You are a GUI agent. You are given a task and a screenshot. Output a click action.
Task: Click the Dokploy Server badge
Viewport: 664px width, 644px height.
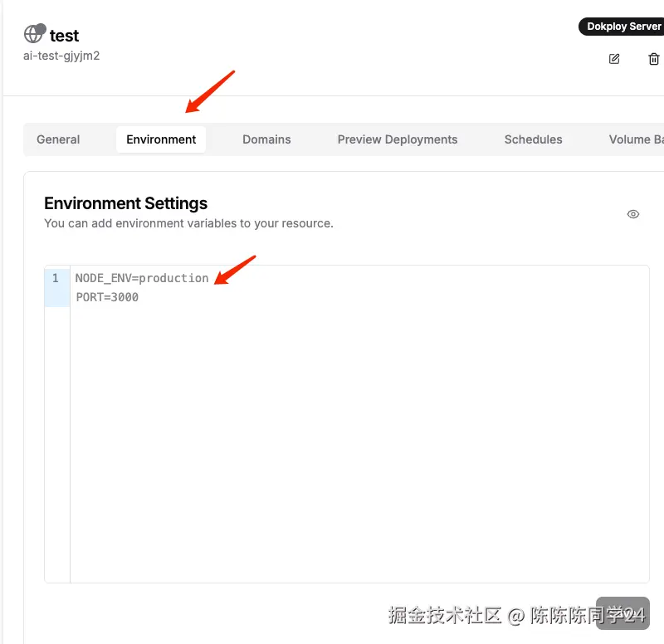[x=623, y=27]
